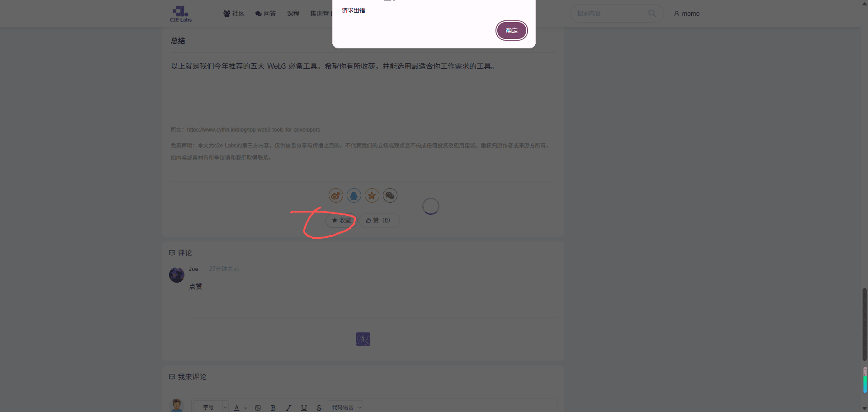The width and height of the screenshot is (868, 412).
Task: Share to Qzone with the star icon
Action: (372, 195)
